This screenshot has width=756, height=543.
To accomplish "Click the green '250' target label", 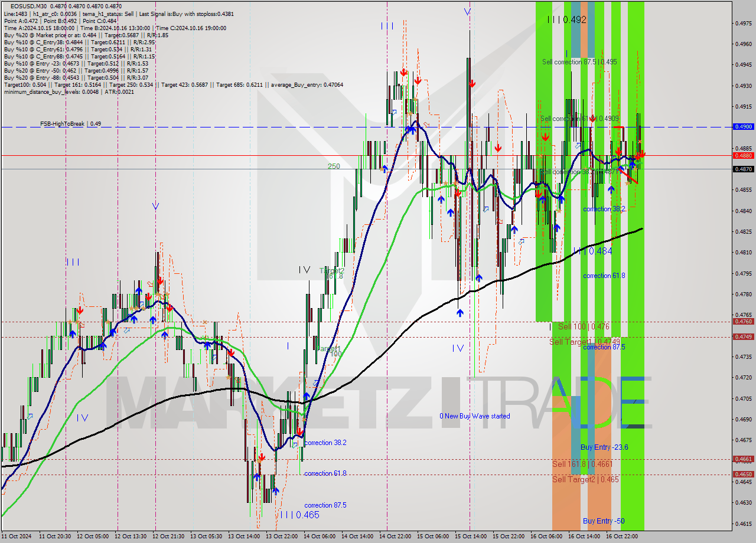I will [x=334, y=166].
